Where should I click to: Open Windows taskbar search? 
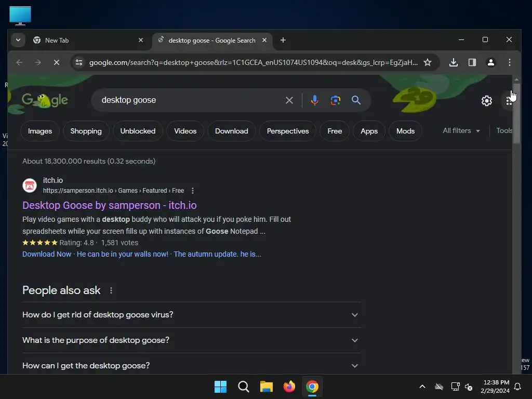click(243, 387)
